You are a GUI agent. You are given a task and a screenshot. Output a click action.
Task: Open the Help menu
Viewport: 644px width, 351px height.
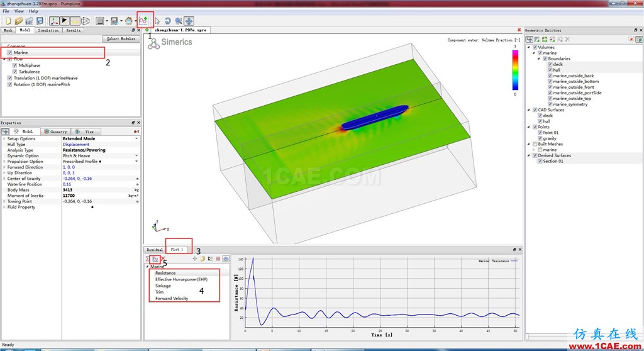click(x=33, y=11)
